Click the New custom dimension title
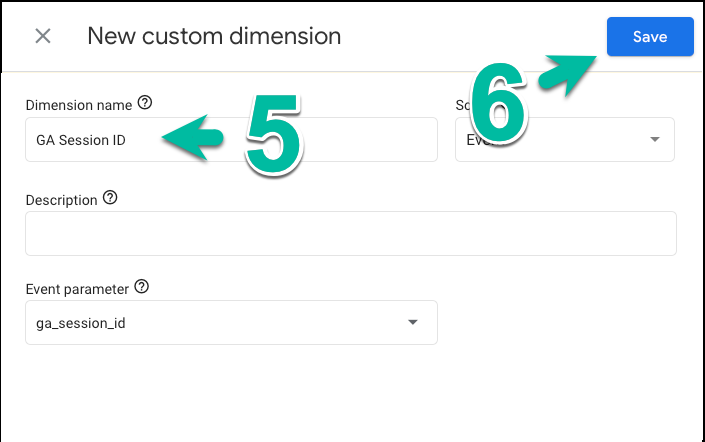 (214, 36)
